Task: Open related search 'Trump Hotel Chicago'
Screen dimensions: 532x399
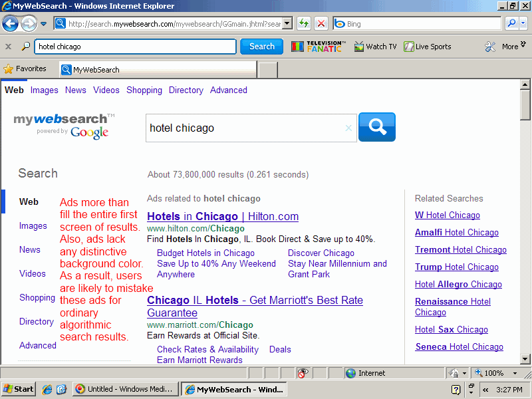Action: (x=457, y=267)
